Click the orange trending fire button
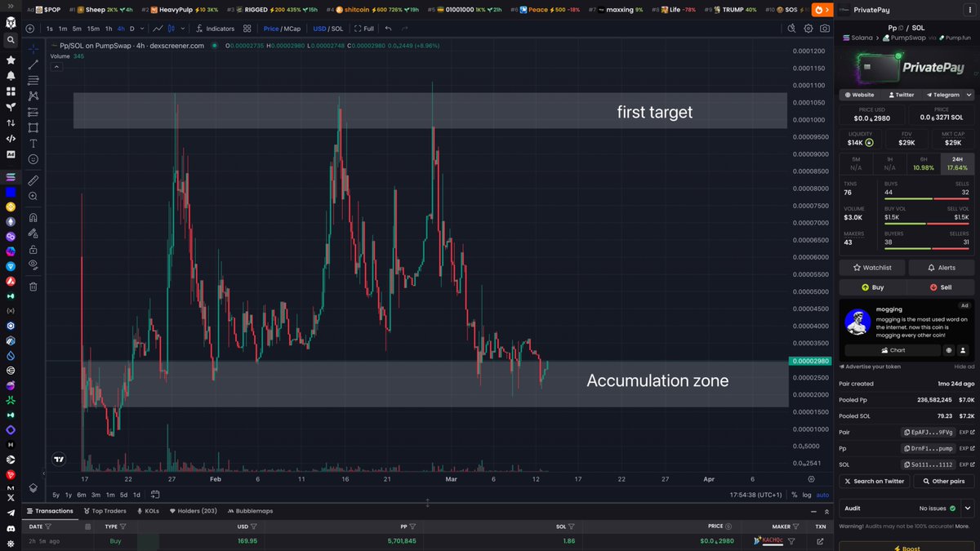 (x=822, y=9)
